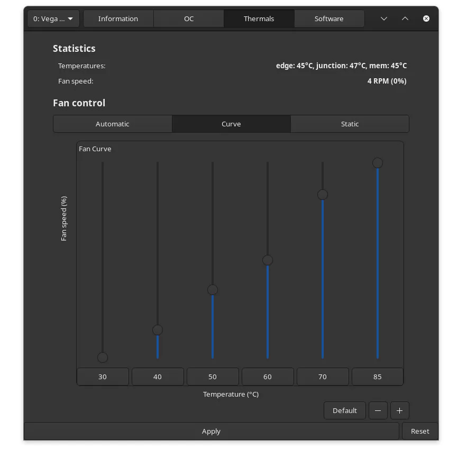Screen dimensions: 476x449
Task: Open the Vega GPU selector dropdown
Action: click(53, 19)
